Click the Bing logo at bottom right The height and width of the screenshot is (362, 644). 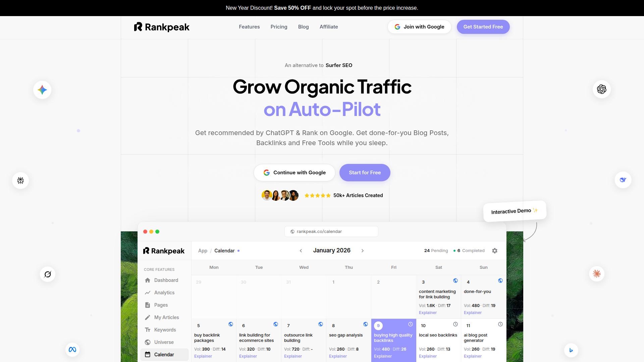572,350
